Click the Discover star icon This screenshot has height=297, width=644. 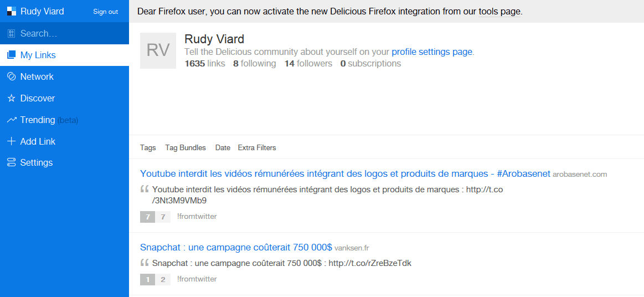click(12, 99)
